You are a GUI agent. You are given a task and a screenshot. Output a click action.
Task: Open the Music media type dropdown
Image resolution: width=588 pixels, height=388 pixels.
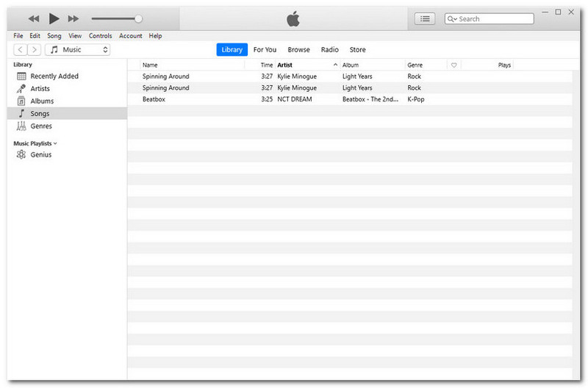[x=77, y=49]
